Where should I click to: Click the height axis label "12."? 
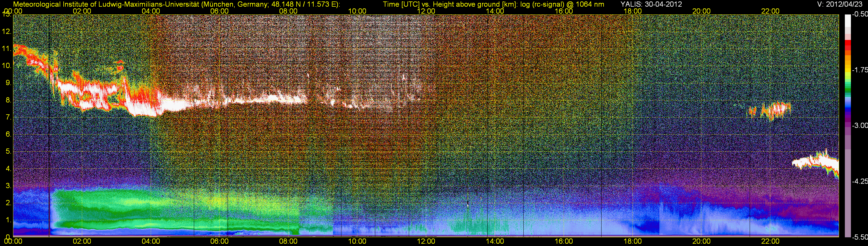(x=6, y=32)
